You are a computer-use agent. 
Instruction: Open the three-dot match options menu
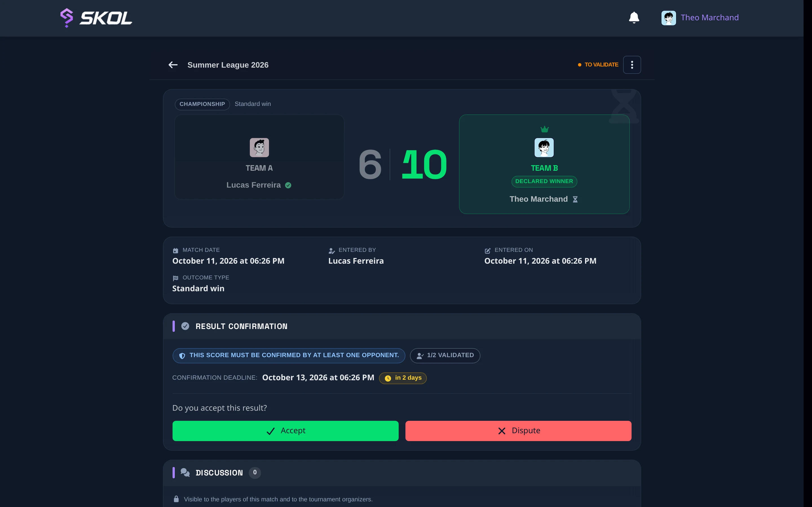[632, 65]
